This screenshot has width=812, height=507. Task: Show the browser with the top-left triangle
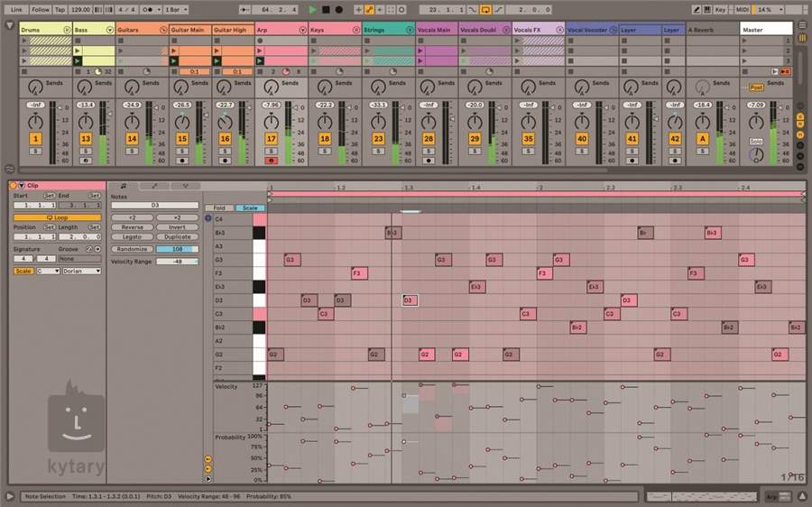(x=9, y=25)
